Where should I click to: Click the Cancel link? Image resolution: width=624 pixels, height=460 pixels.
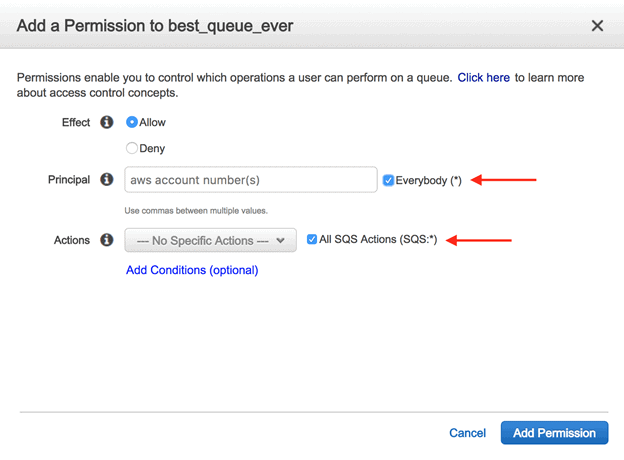468,433
